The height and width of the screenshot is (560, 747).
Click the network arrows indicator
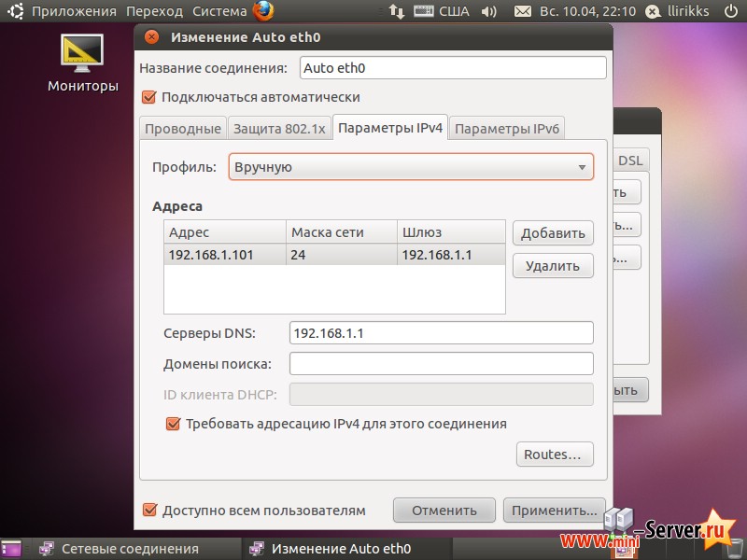pos(396,12)
